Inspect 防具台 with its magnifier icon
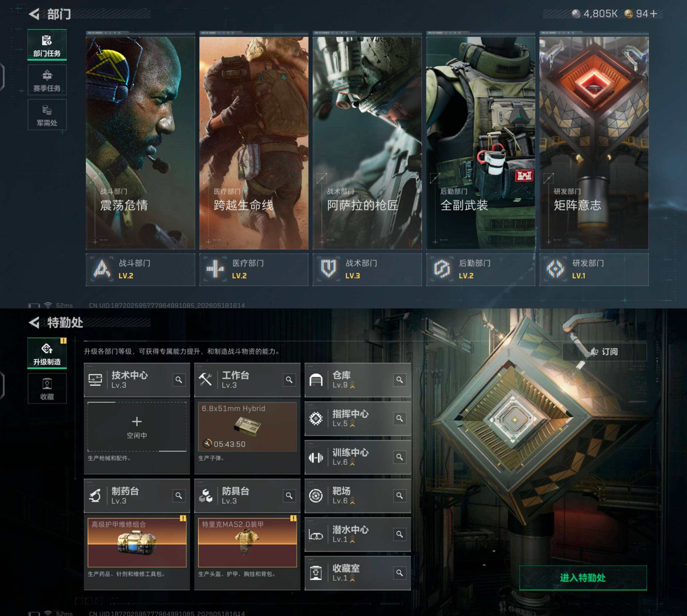The width and height of the screenshot is (687, 616). click(289, 496)
